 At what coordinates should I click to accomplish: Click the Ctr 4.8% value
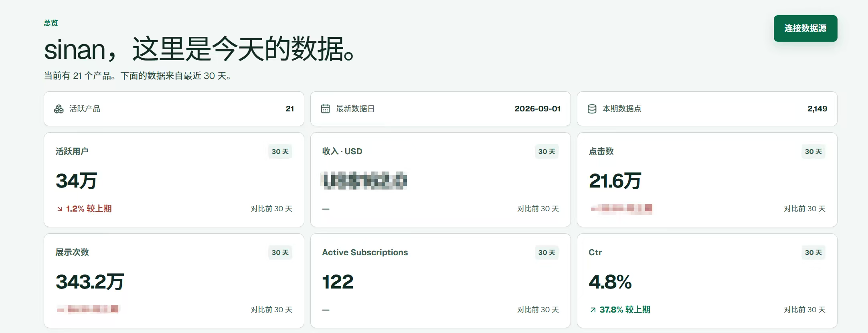tap(610, 282)
